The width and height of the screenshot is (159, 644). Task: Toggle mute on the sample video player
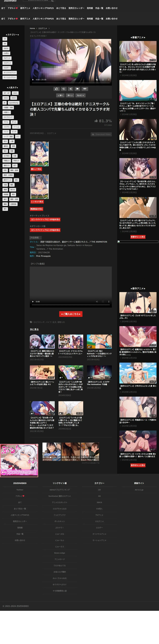[x=97, y=301]
